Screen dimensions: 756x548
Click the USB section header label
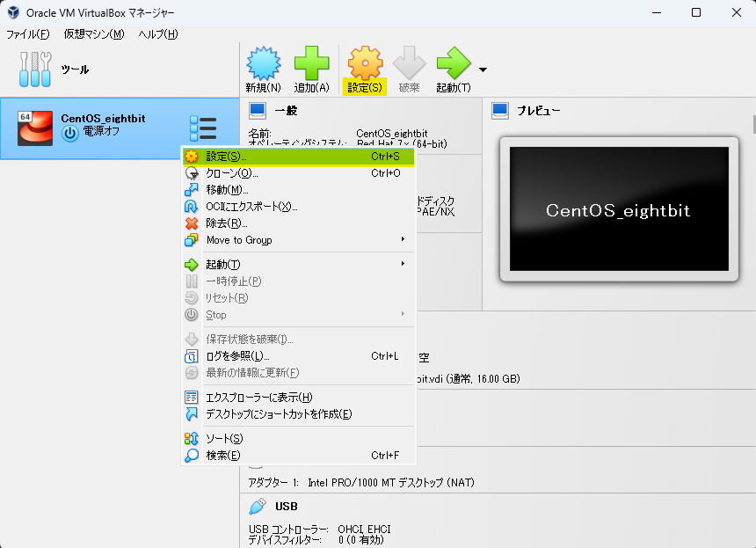click(287, 507)
